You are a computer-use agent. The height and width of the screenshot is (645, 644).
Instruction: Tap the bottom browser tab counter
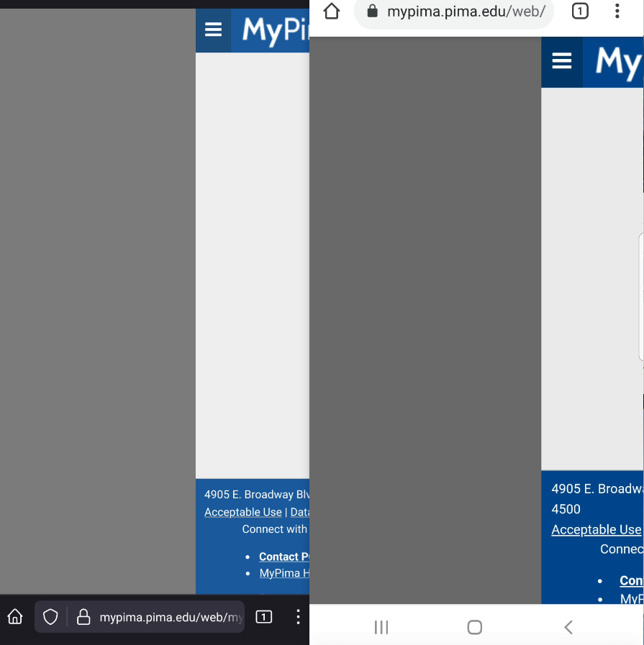265,616
